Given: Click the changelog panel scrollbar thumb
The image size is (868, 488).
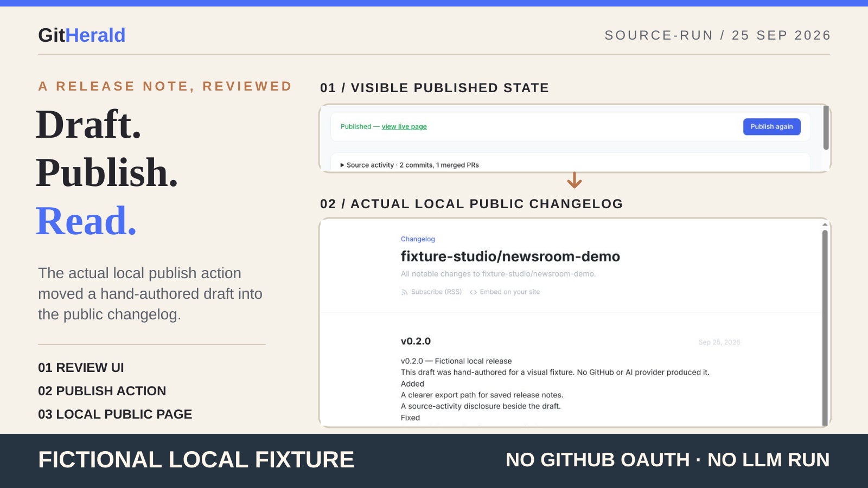Looking at the screenshot, I should tap(825, 328).
